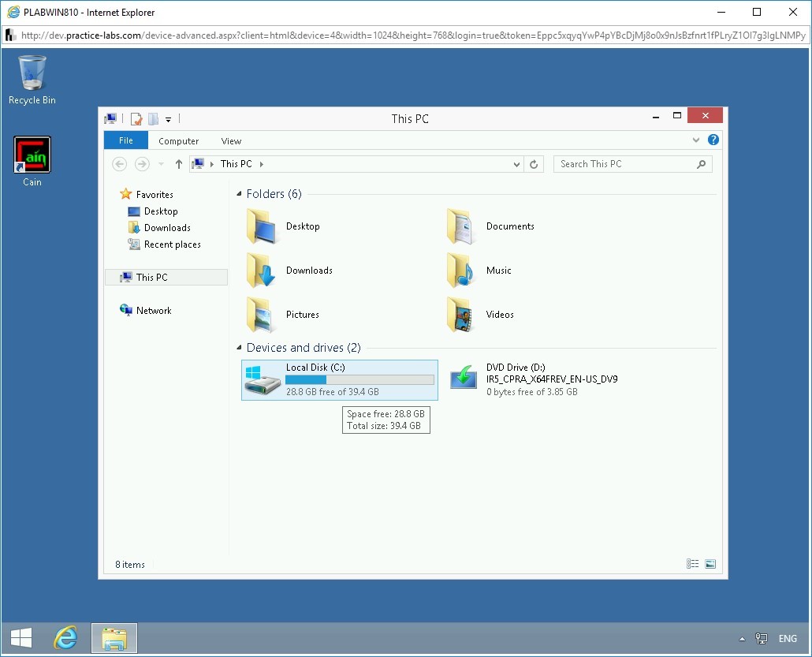Switch to Details view in the status bar

tap(693, 563)
